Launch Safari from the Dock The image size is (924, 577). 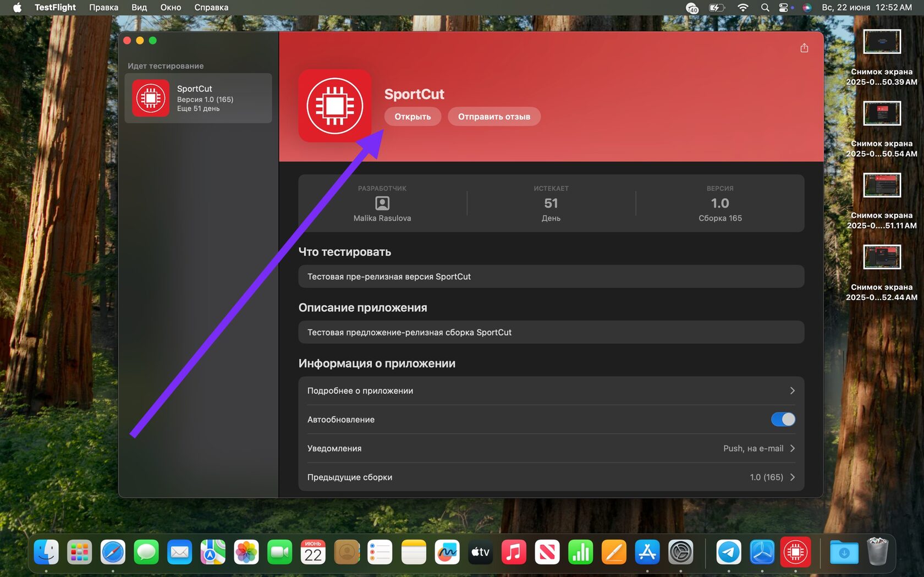tap(113, 552)
